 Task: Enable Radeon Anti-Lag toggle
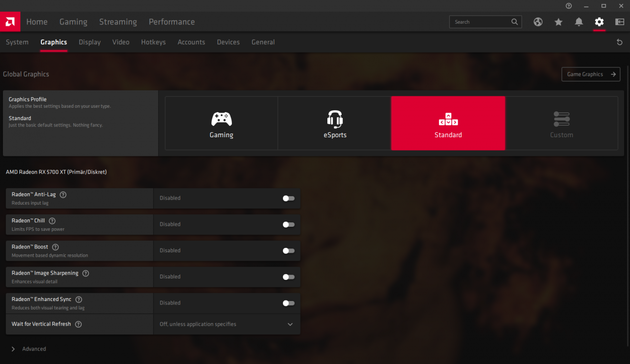tap(288, 198)
